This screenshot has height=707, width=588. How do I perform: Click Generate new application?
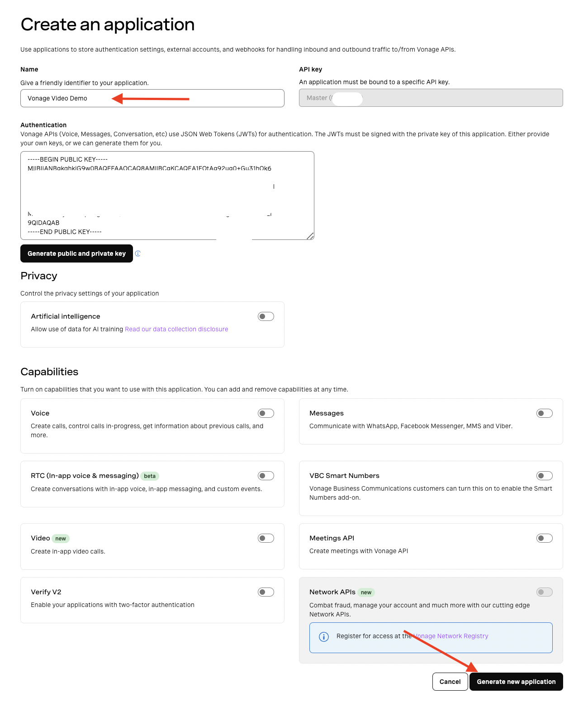pyautogui.click(x=516, y=681)
